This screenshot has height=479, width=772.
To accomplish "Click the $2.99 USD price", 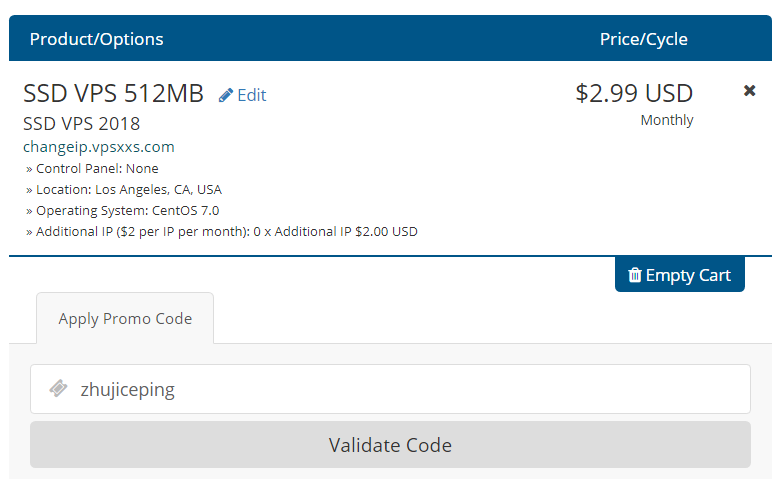I will pyautogui.click(x=634, y=93).
